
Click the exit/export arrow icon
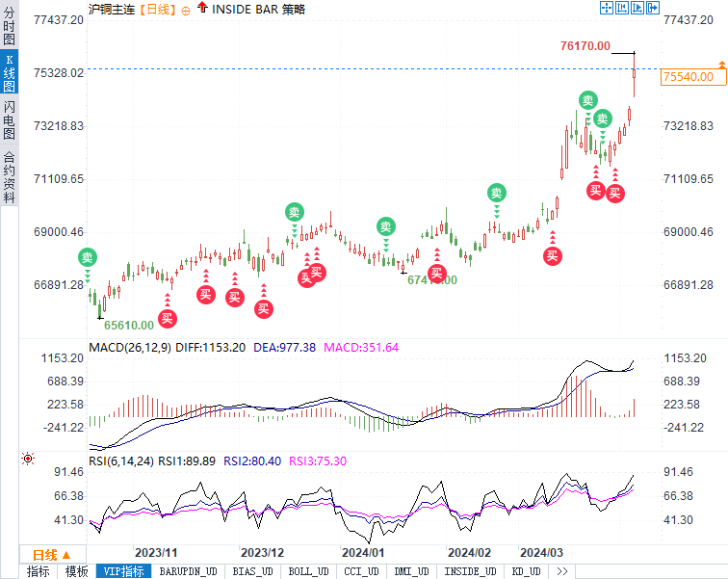click(652, 8)
